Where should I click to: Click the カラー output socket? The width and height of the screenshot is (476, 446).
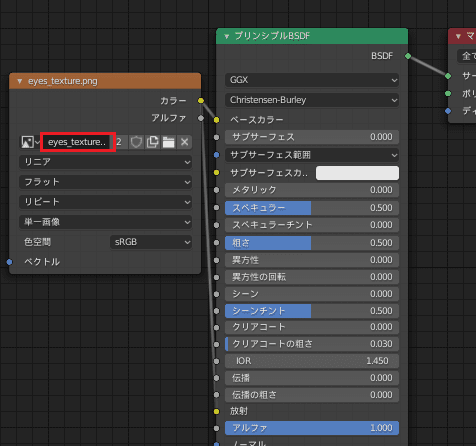[x=201, y=101]
